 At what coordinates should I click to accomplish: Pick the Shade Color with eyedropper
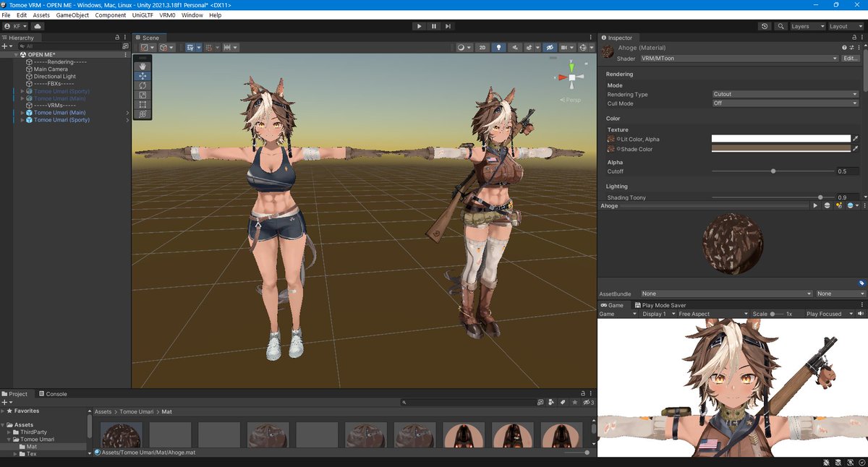[856, 149]
